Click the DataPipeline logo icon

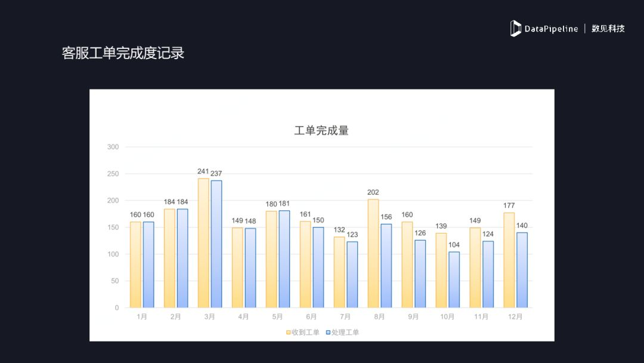515,28
